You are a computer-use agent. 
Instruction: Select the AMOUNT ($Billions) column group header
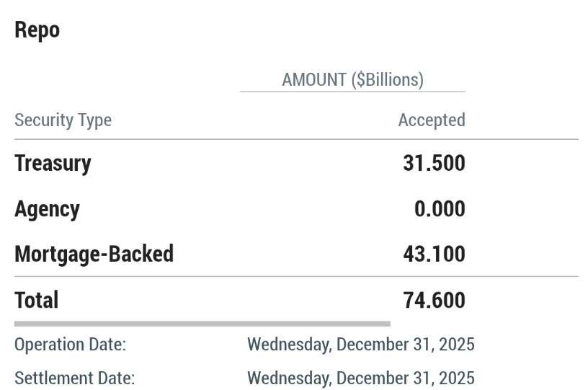352,79
